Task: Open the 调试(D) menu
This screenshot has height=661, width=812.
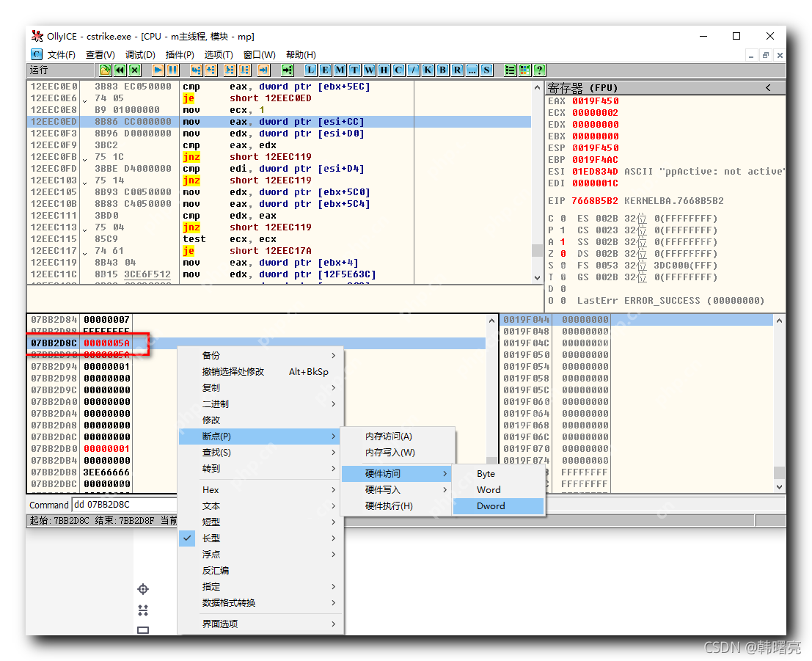Action: [139, 54]
